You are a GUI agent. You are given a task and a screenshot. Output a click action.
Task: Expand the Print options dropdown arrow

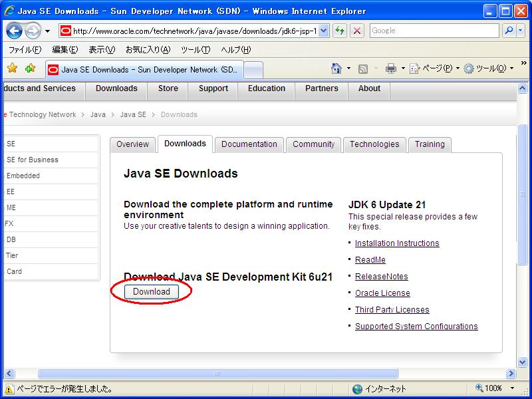[403, 68]
